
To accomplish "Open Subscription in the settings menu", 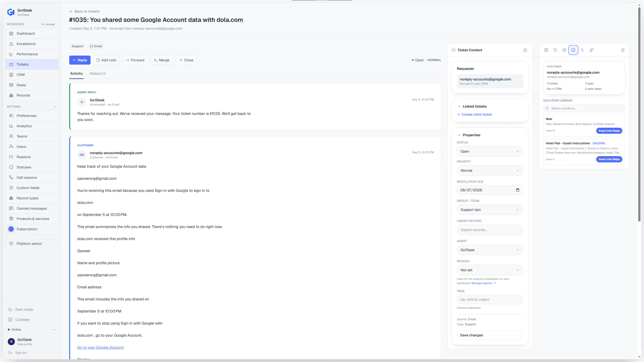I will pos(32,229).
